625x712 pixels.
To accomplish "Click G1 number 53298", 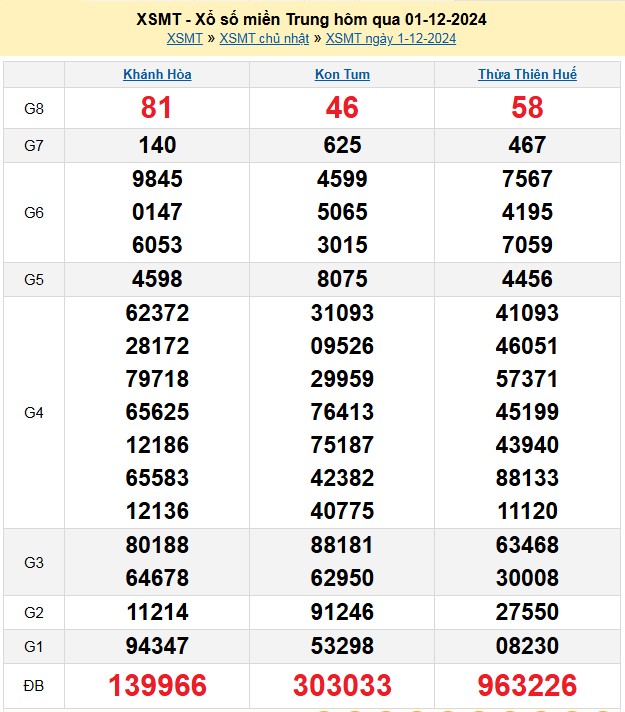I will [x=342, y=646].
